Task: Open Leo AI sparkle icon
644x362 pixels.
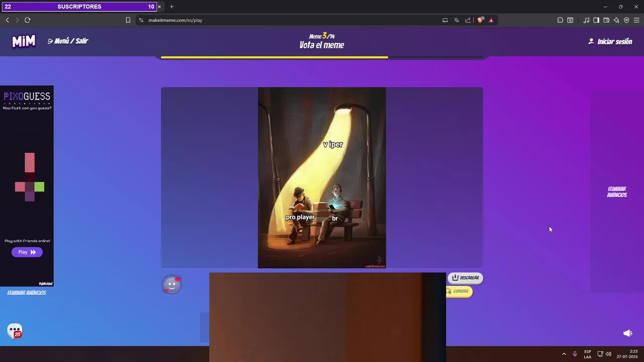Action: coord(616,20)
